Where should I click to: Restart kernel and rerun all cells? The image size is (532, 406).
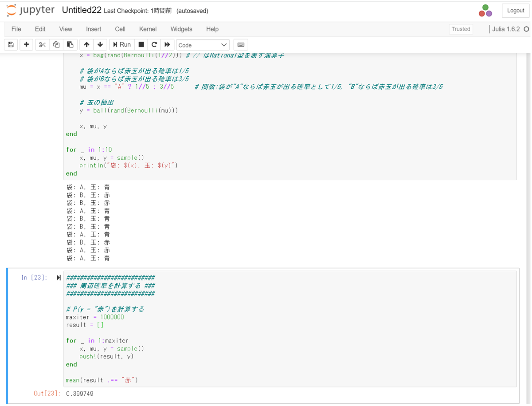tap(167, 45)
